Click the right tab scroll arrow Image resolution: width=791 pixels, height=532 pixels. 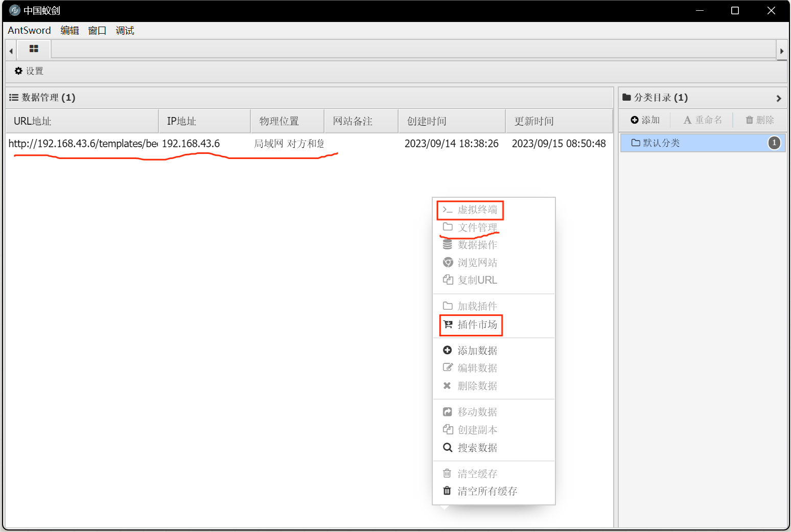781,51
